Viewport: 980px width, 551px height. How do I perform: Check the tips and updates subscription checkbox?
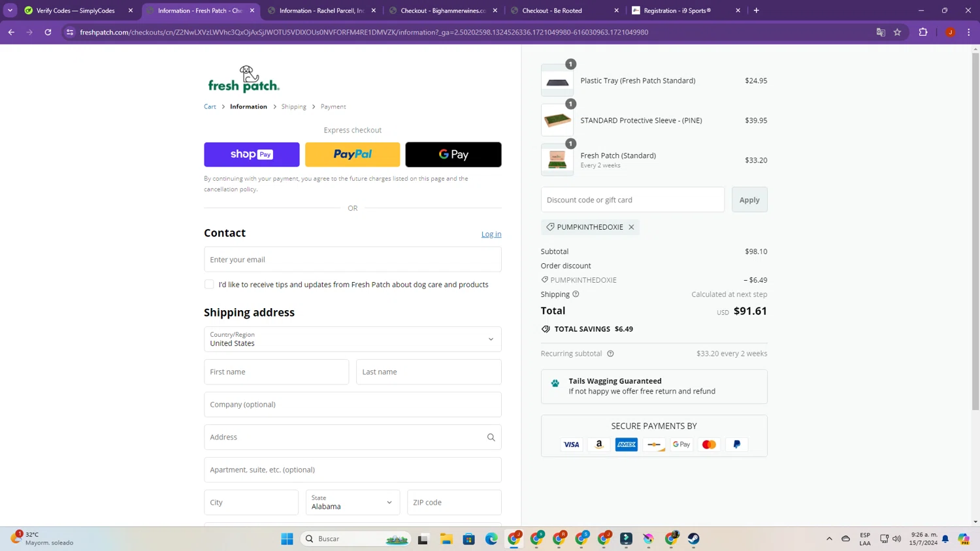point(209,285)
